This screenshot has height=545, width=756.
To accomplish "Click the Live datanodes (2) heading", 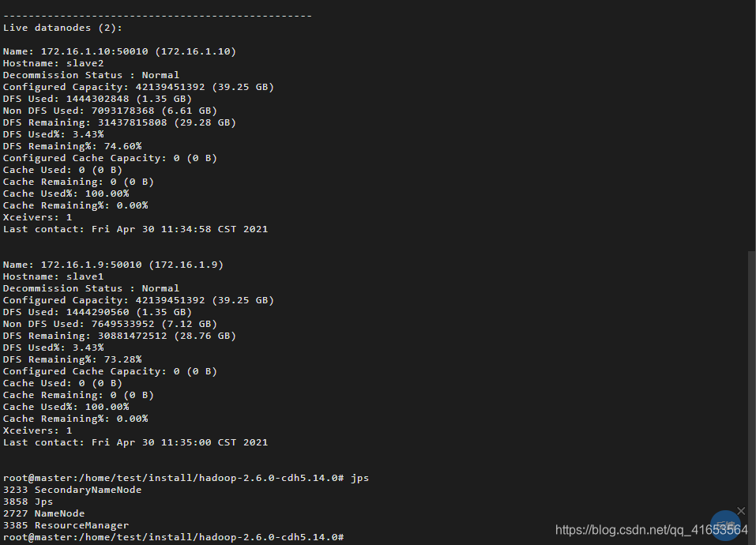I will (62, 28).
